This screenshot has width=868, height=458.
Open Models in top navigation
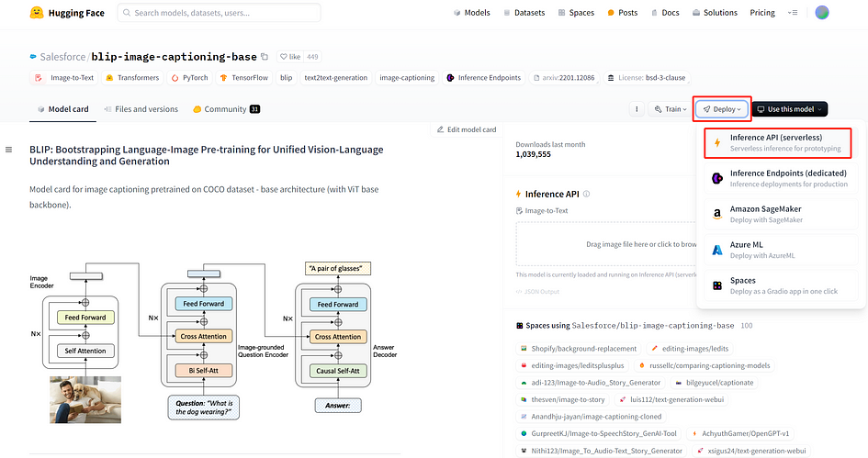[471, 13]
